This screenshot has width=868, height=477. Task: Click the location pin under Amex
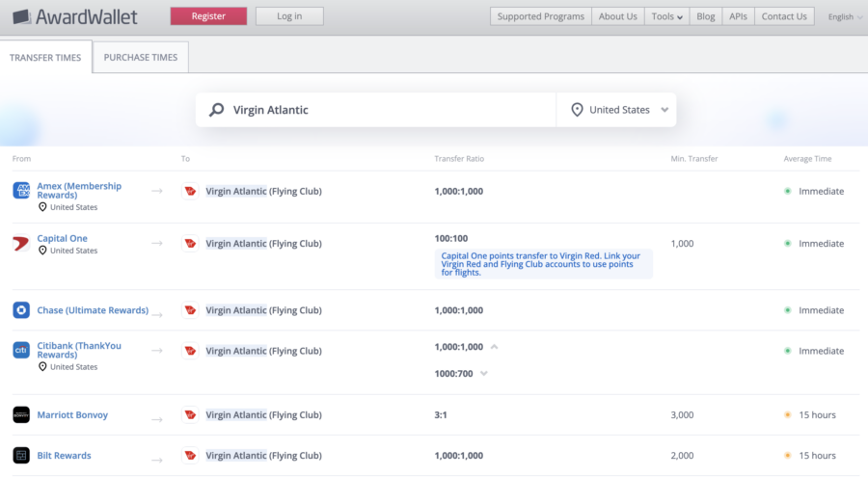(x=42, y=207)
